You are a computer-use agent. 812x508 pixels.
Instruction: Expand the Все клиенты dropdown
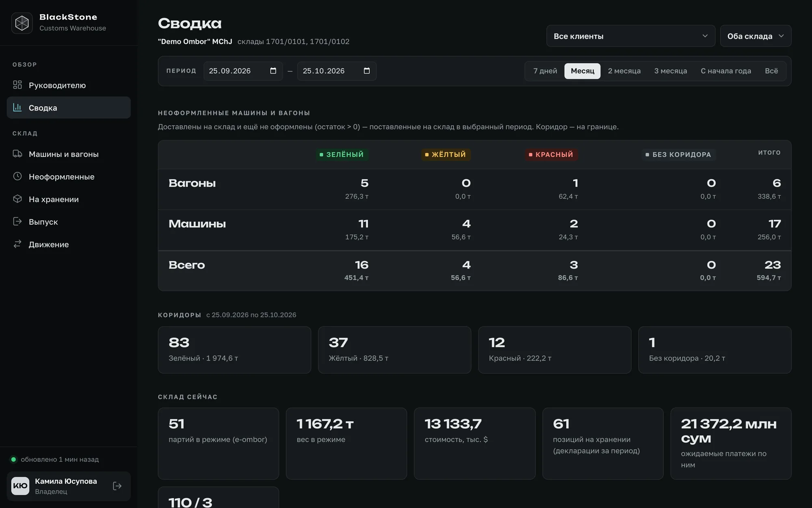click(x=631, y=36)
